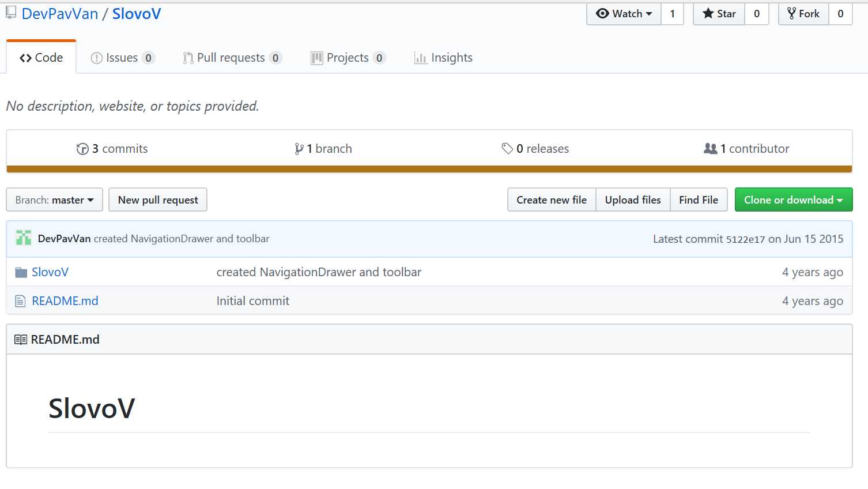Screen dimensions: 868x489
Task: Click SlovoV row's 4 years ago timestamp
Action: click(812, 272)
